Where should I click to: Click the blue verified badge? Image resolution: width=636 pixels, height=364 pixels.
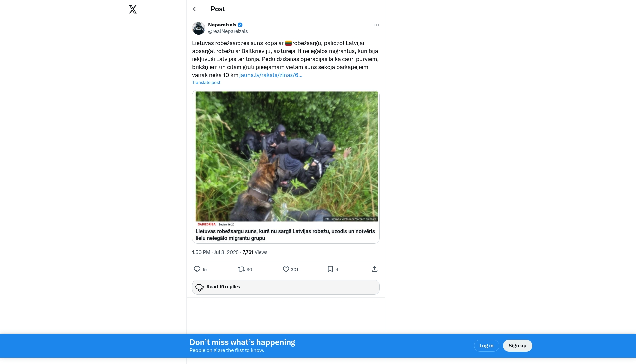pyautogui.click(x=240, y=25)
